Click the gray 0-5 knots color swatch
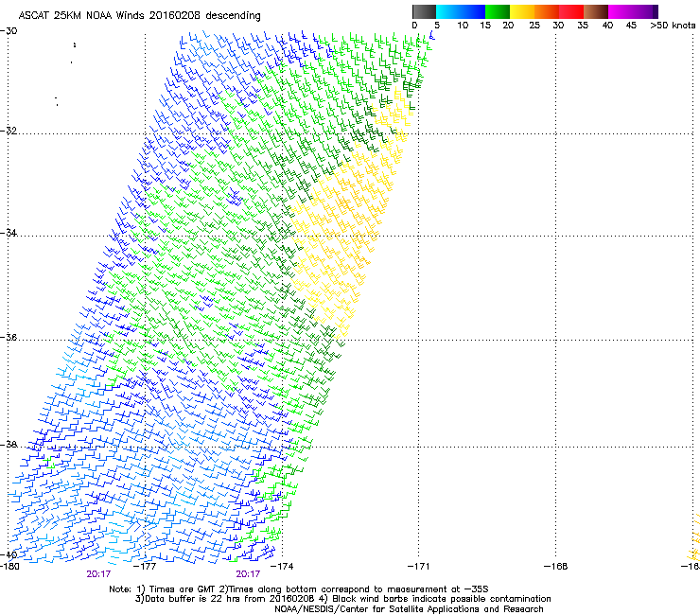 click(x=424, y=11)
